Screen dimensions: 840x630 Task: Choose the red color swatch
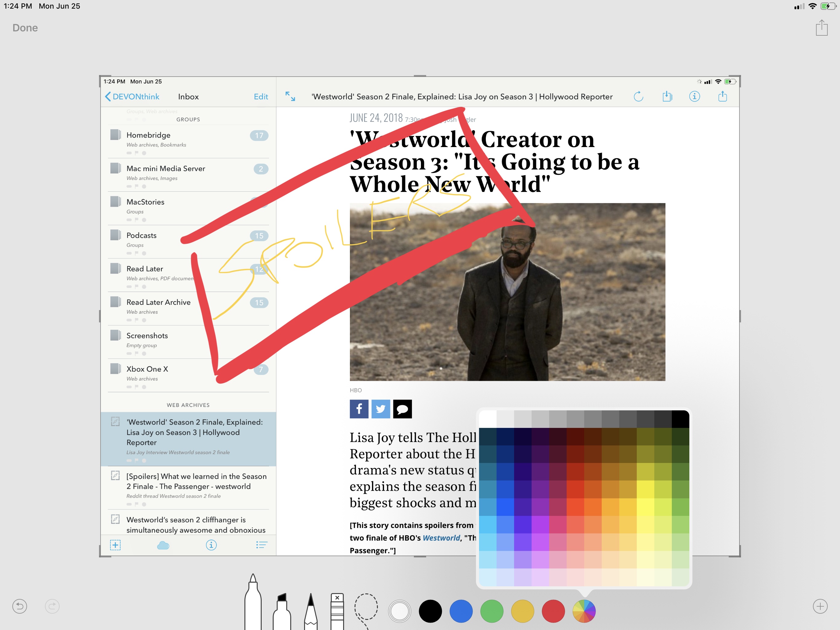[553, 611]
